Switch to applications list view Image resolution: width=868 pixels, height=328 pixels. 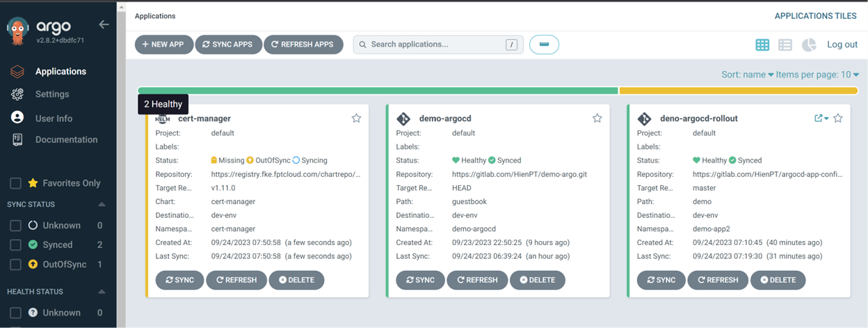tap(785, 45)
